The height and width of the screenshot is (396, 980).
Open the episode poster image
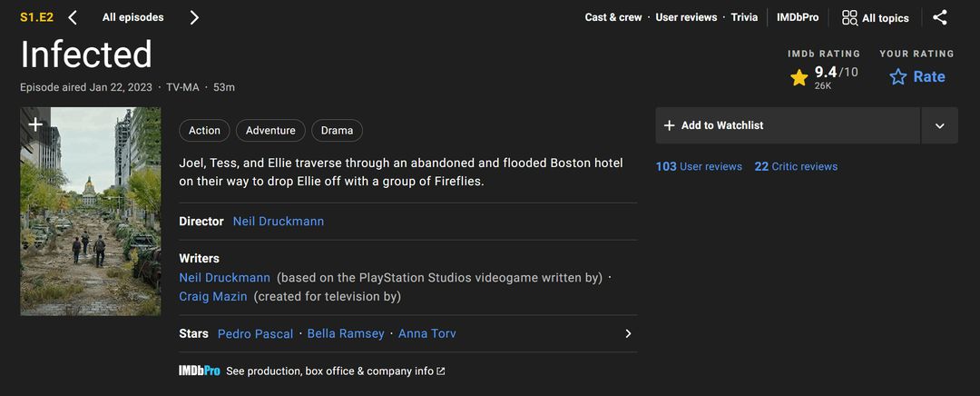coord(91,212)
